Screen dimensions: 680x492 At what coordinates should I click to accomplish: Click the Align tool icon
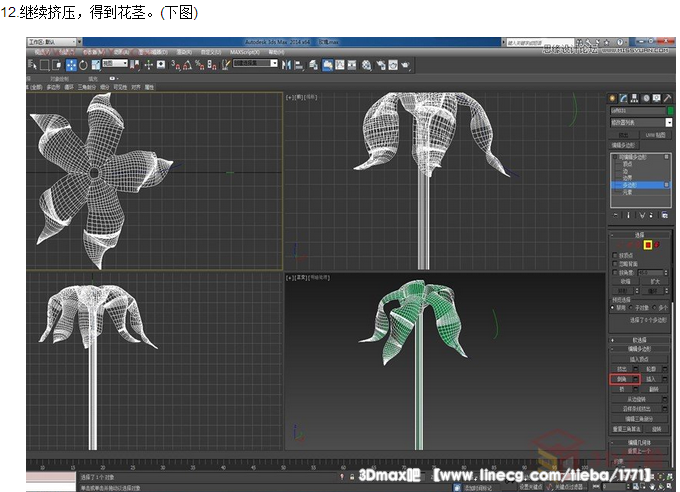[299, 65]
